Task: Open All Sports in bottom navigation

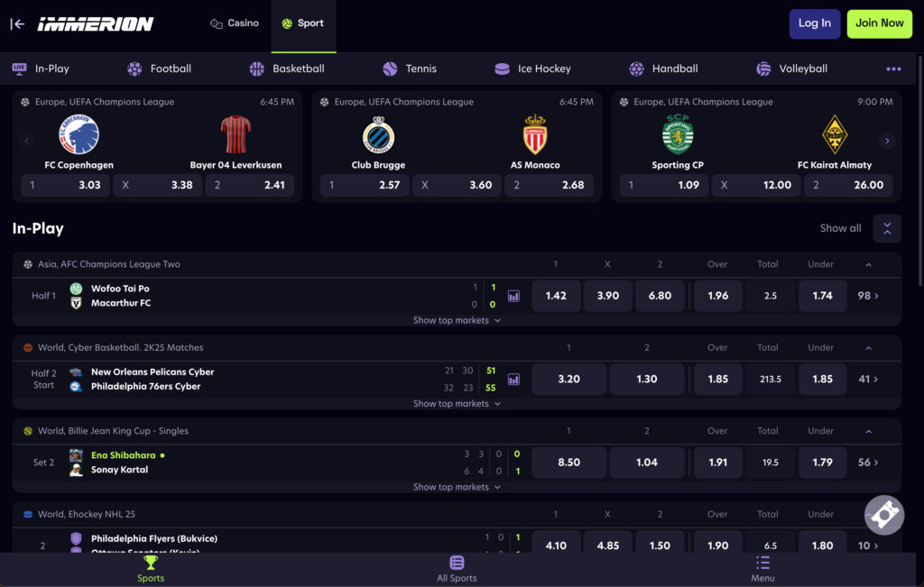Action: (x=457, y=569)
